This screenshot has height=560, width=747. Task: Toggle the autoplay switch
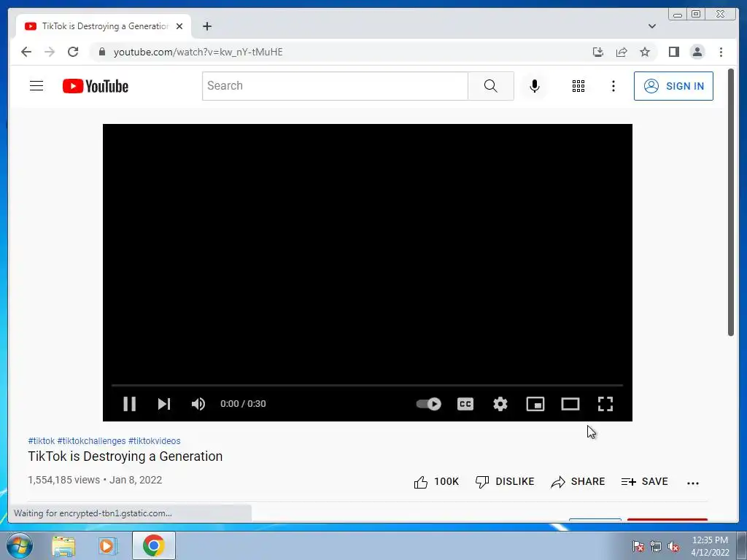tap(429, 404)
